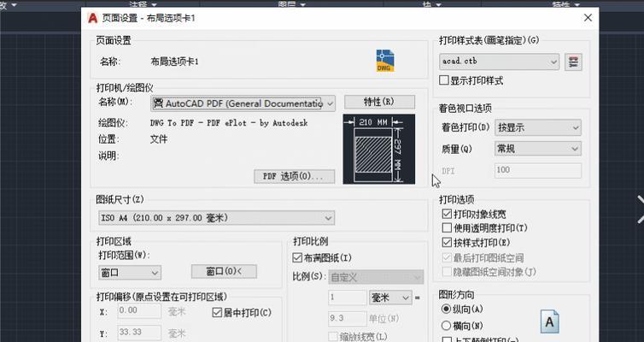Open the 比例 自定义 dropdown
Viewport: 644px width, 342px height.
(x=376, y=278)
